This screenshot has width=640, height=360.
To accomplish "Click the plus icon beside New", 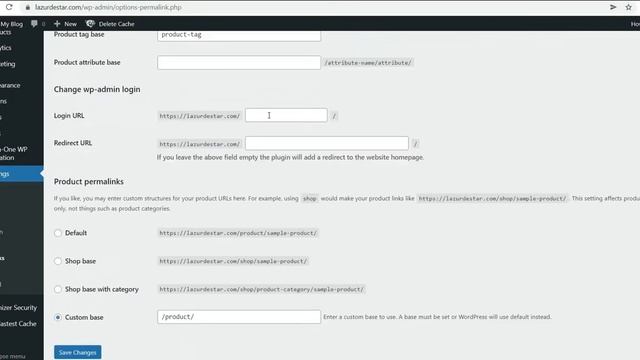I will pos(57,24).
